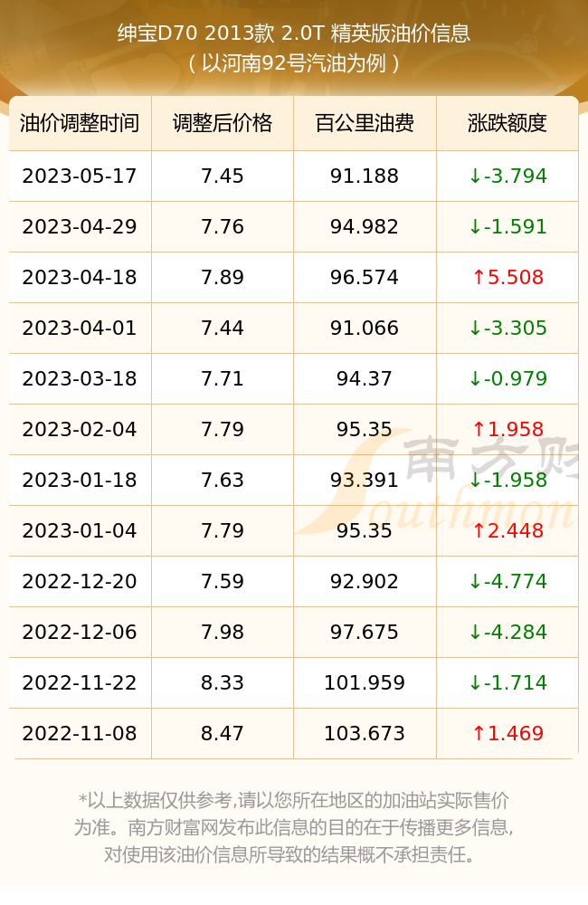Click the 百公里油费 column header
The image size is (588, 905).
[365, 123]
